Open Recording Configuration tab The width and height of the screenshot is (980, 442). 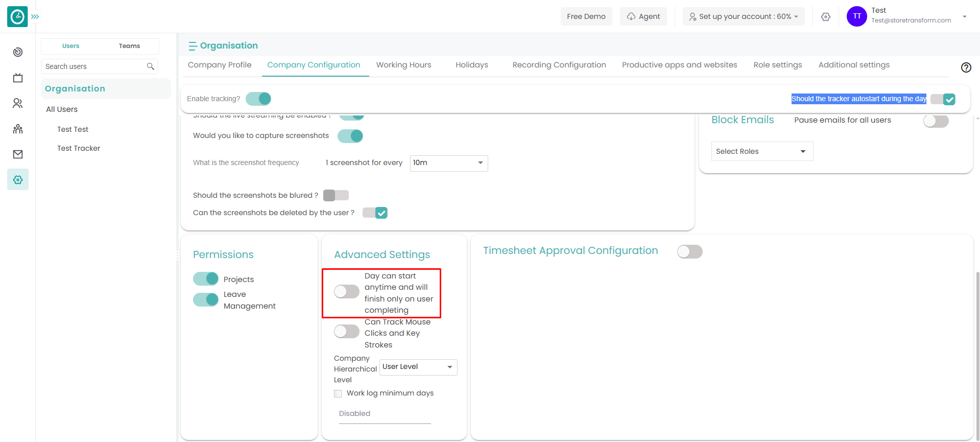[559, 65]
